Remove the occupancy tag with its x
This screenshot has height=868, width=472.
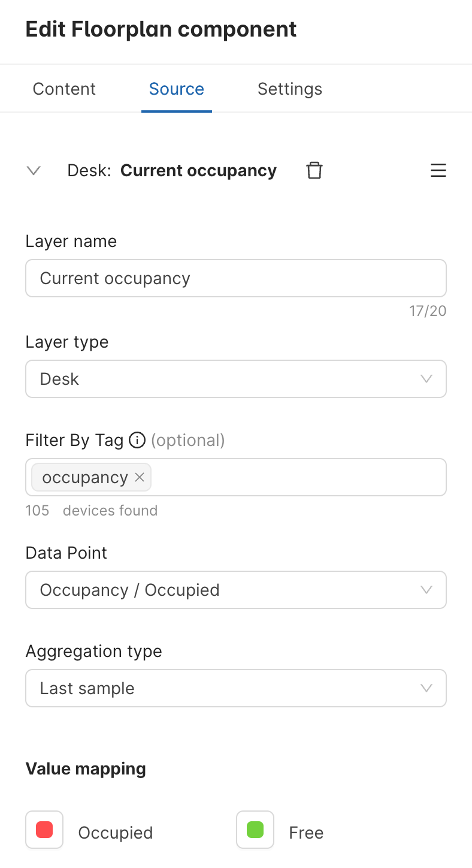pos(140,477)
